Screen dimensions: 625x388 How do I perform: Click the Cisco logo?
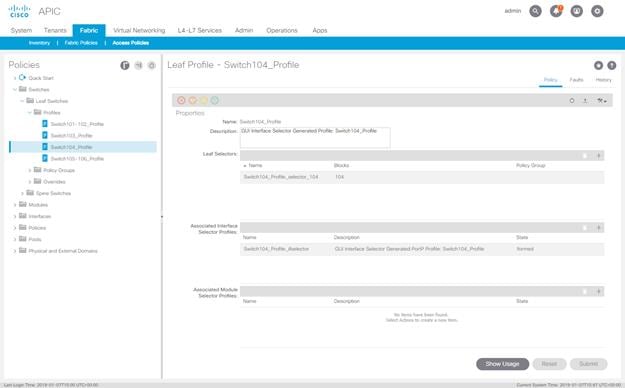[19, 11]
